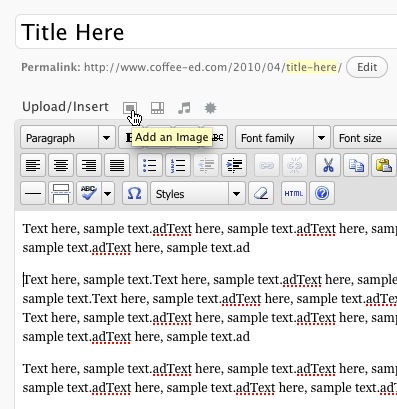Click the Copy icon

click(356, 165)
